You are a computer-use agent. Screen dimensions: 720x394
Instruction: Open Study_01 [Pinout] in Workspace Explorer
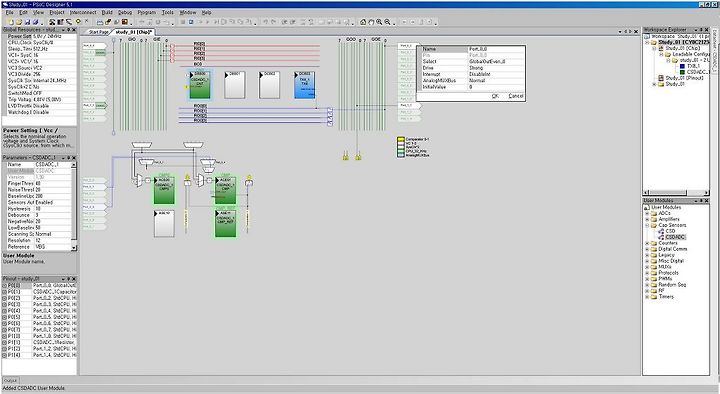684,78
